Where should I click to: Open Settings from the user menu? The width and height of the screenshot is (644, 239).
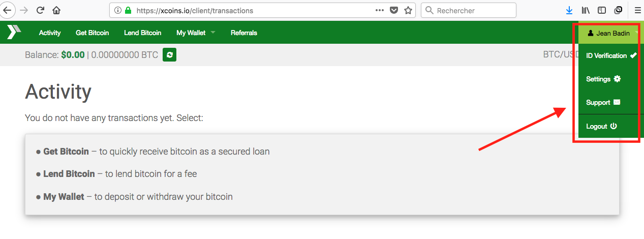point(603,79)
